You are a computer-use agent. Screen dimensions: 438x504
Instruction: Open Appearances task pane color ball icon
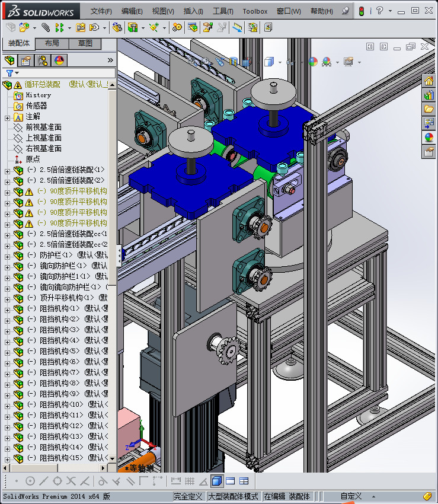tap(429, 138)
